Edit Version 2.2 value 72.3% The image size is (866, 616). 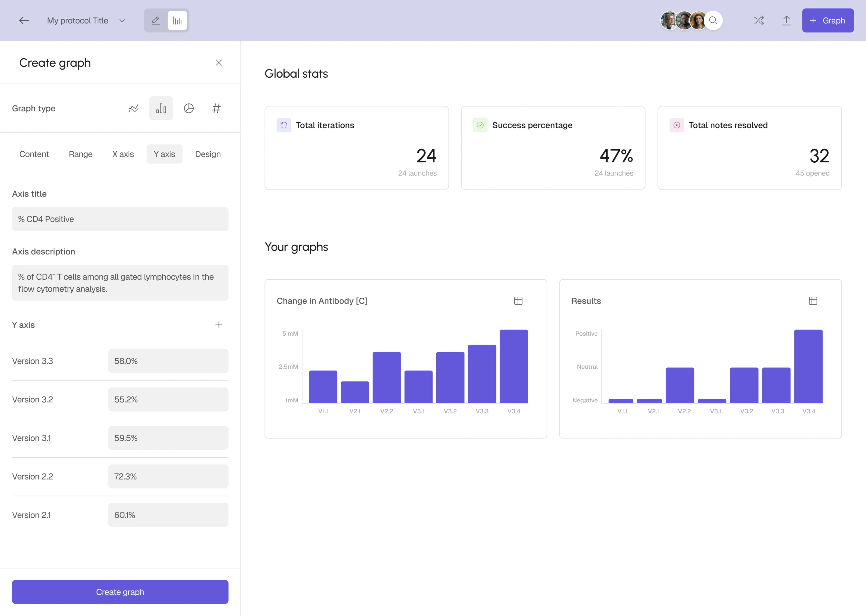168,476
